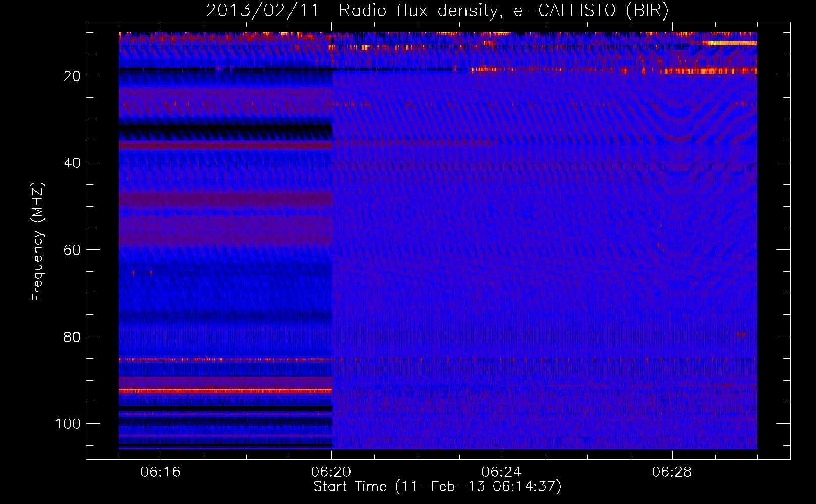This screenshot has height=504, width=816.
Task: Click the 06:28 time tick label
Action: tap(672, 472)
